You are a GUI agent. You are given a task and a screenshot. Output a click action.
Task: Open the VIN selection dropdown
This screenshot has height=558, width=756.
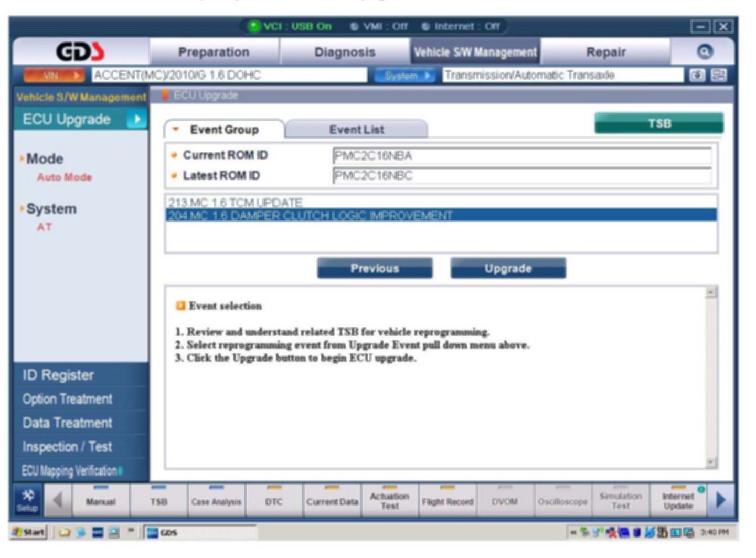(54, 76)
